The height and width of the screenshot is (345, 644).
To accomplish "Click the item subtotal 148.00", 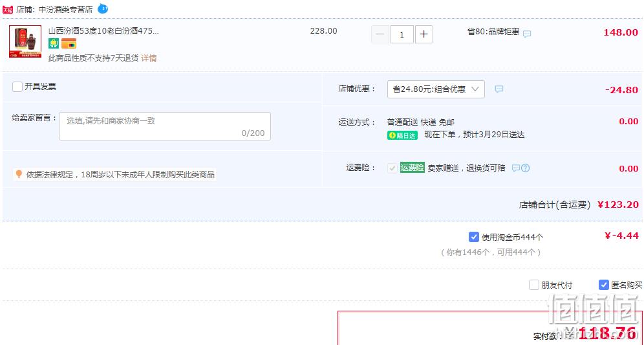I will [621, 32].
